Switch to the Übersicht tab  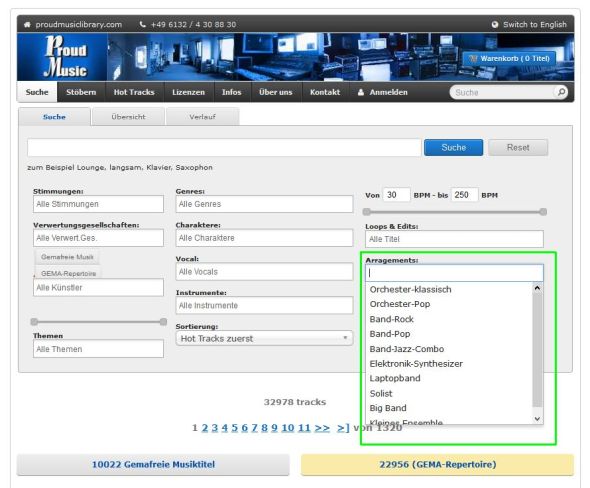click(128, 117)
